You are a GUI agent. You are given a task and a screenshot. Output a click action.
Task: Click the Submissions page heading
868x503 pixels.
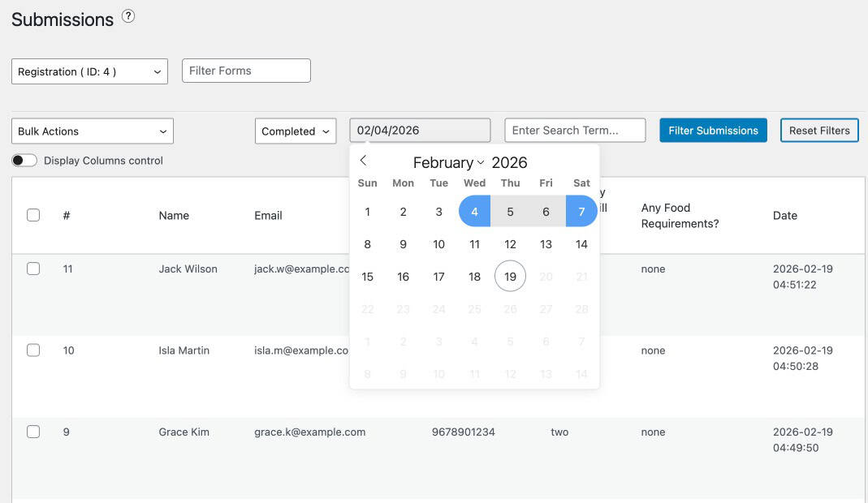coord(63,19)
